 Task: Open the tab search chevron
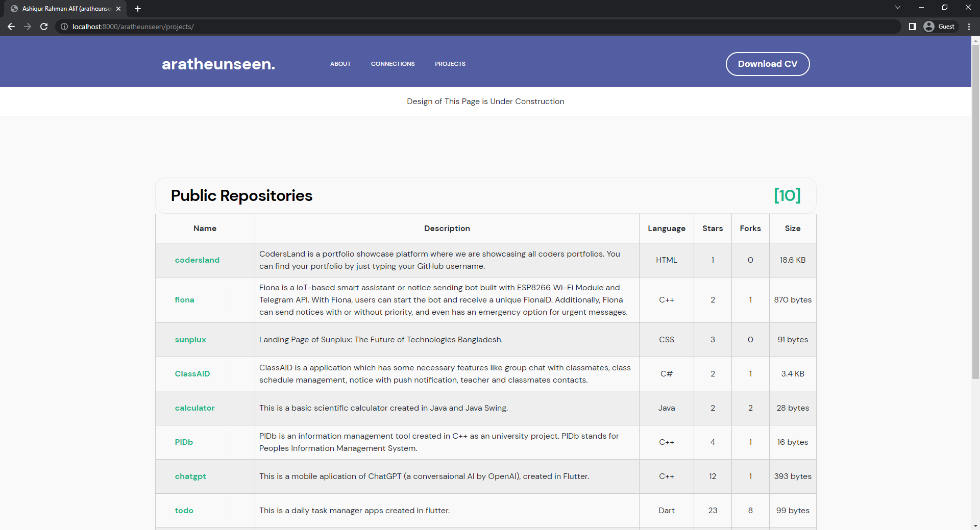897,7
